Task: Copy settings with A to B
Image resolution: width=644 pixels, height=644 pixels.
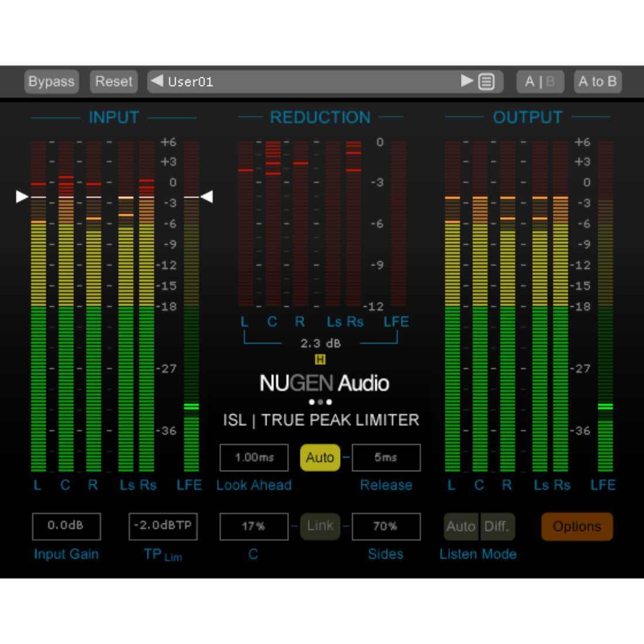Action: (x=598, y=81)
